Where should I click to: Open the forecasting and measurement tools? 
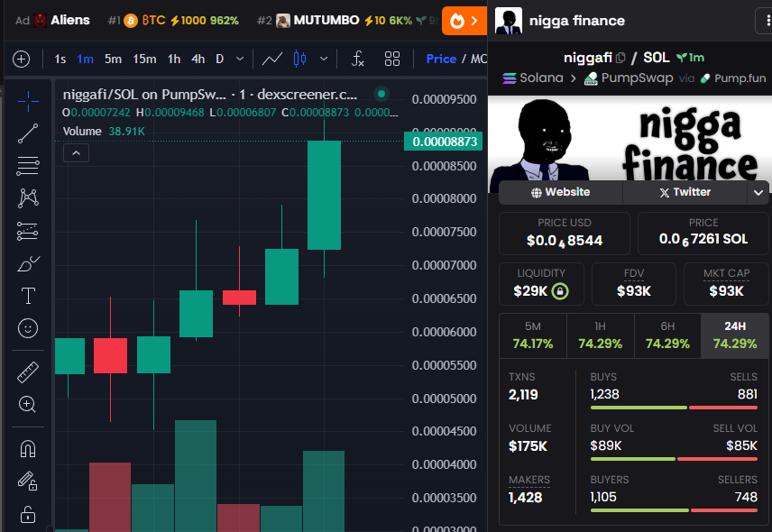(x=28, y=231)
